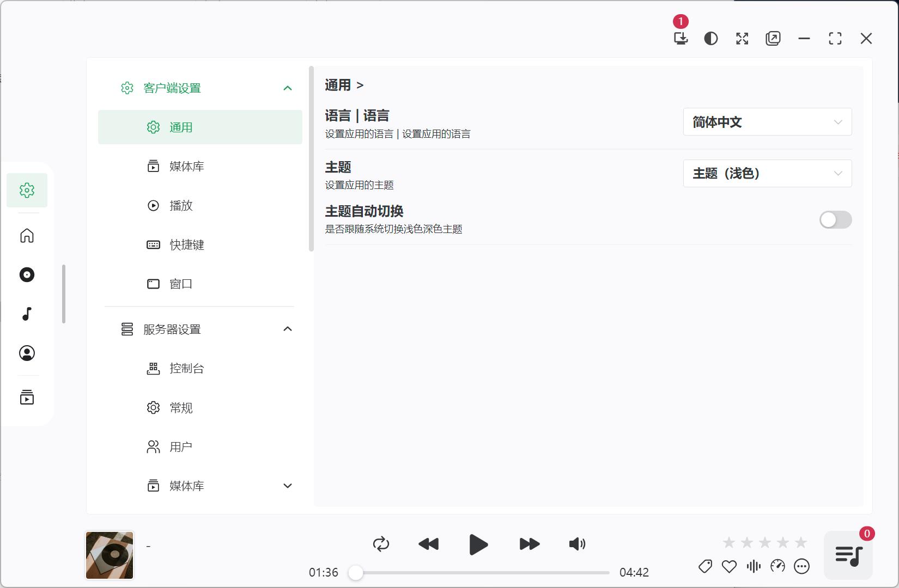Open the update download icon with badge 1
Viewport: 899px width, 588px height.
[x=681, y=39]
